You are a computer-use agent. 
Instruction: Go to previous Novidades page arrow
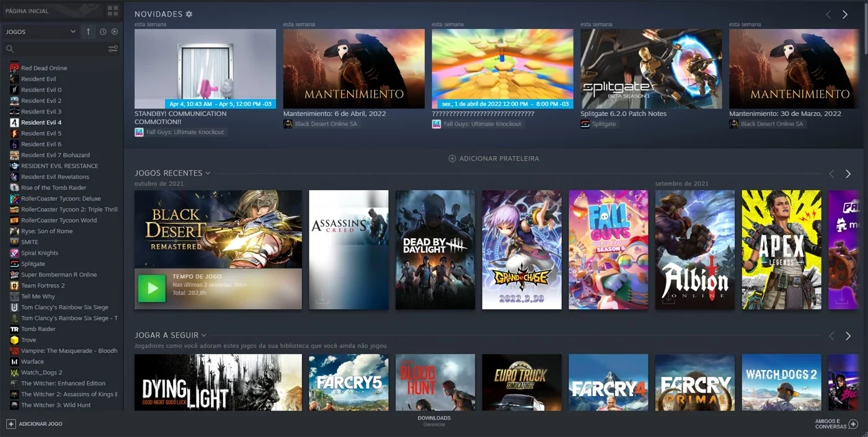828,14
